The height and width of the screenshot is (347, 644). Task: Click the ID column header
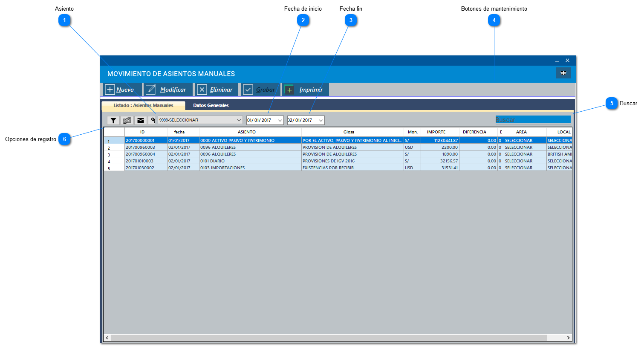click(x=146, y=132)
